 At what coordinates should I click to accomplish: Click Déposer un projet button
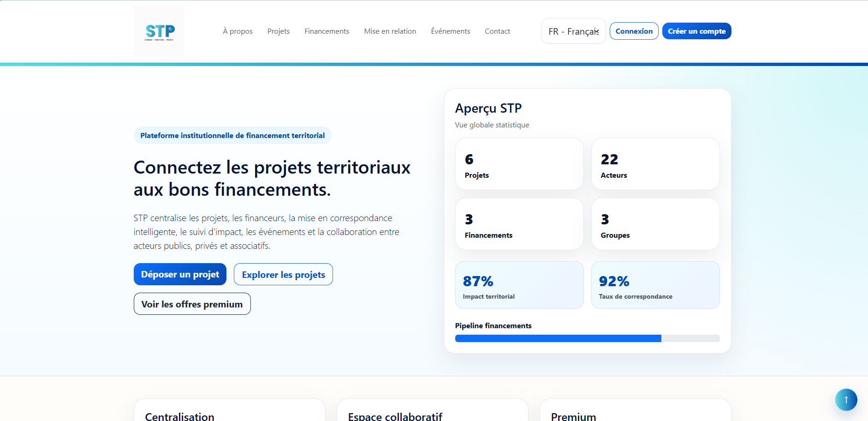point(180,274)
